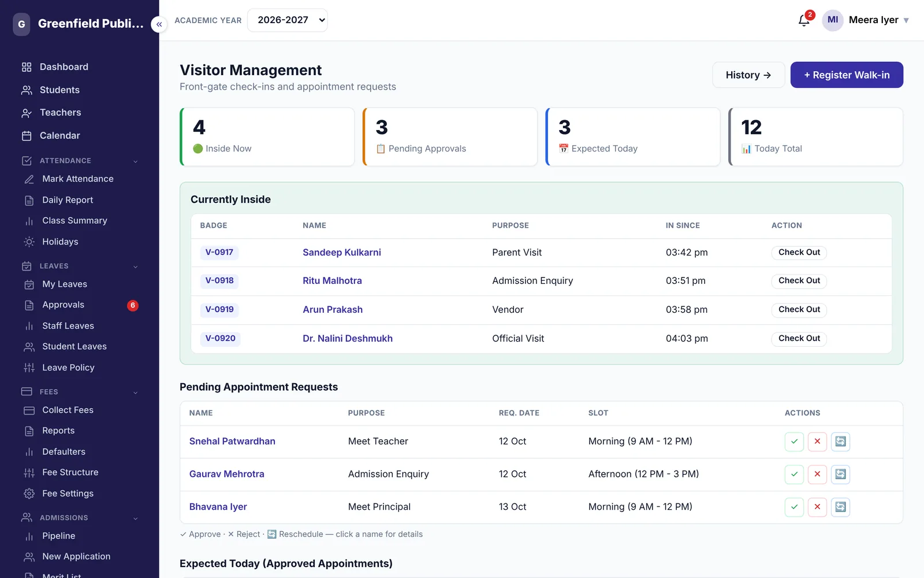924x578 pixels.
Task: Collapse the sidebar with the double-chevron button
Action: (x=159, y=24)
